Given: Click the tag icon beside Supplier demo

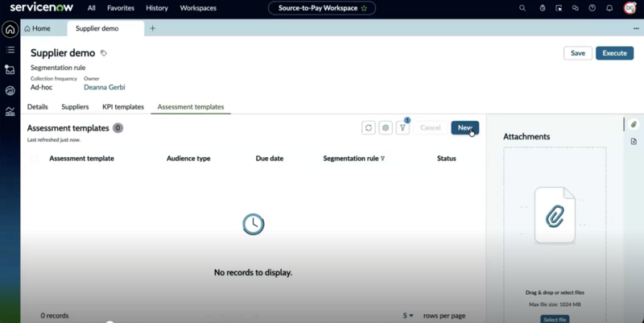Looking at the screenshot, I should click(x=104, y=53).
